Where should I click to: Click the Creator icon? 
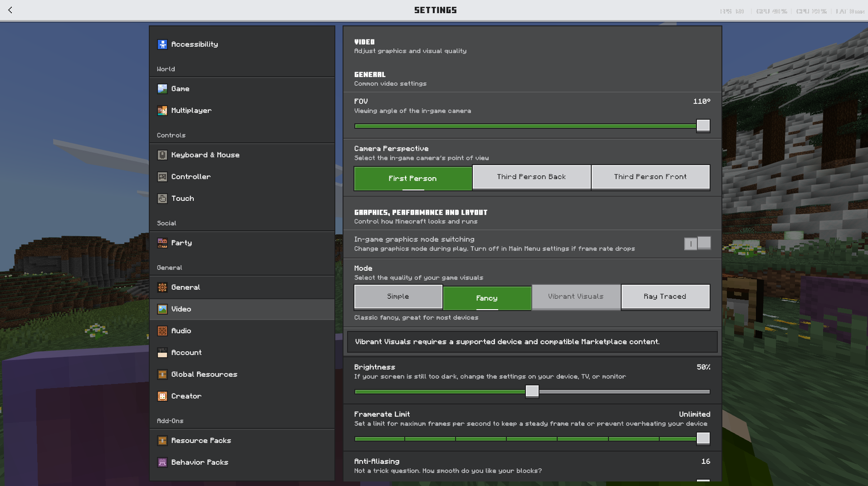point(162,396)
